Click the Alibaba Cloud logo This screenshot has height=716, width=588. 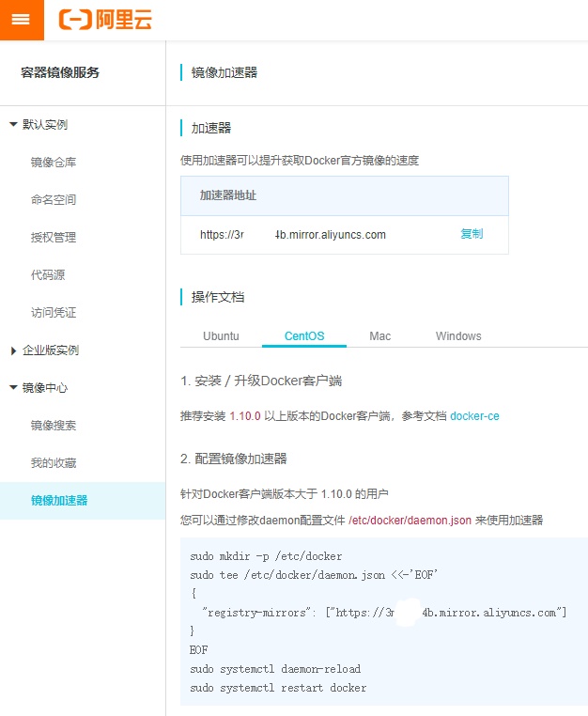(105, 20)
